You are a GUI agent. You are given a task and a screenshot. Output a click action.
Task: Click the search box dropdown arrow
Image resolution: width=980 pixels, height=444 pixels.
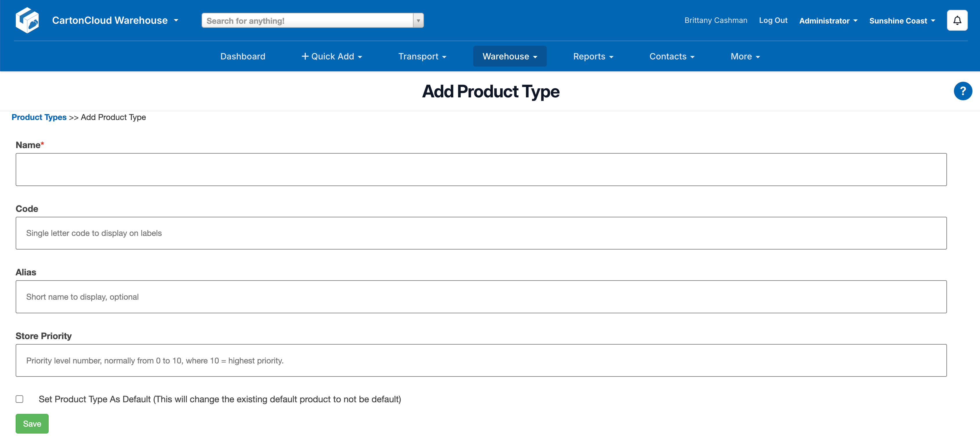418,21
